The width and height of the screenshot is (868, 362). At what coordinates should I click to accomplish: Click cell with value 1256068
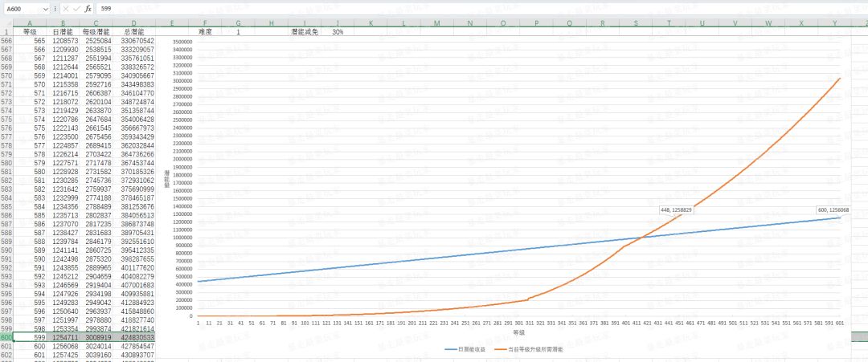click(x=63, y=346)
